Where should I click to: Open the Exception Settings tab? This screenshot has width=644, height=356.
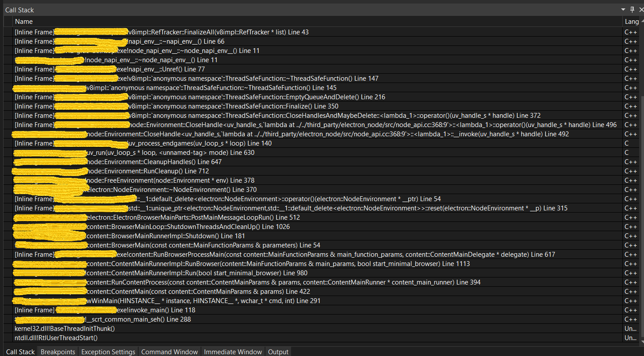(x=108, y=352)
